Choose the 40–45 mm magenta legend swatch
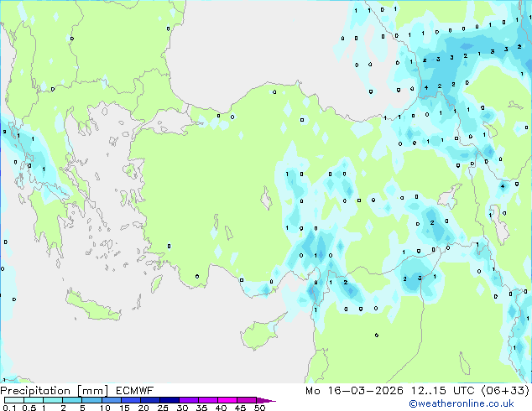 pyautogui.click(x=227, y=400)
